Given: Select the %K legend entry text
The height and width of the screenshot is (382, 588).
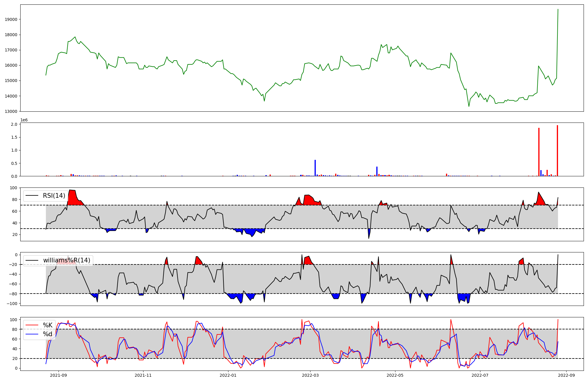Looking at the screenshot, I should (48, 325).
